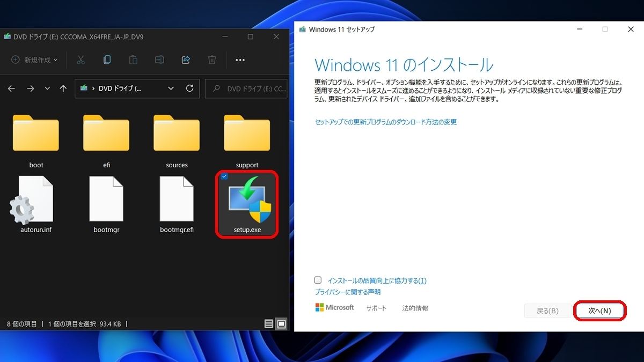Click the Delete trash icon in Explorer
The image size is (644, 362).
pos(212,60)
